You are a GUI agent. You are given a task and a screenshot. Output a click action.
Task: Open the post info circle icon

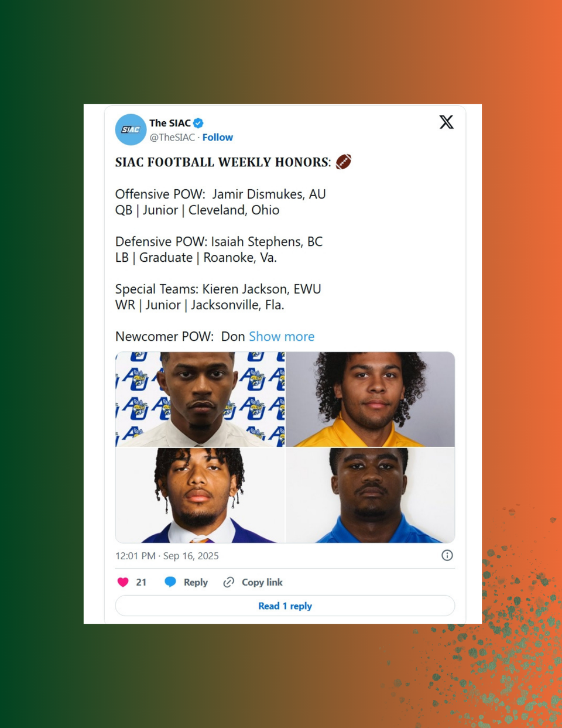[447, 555]
